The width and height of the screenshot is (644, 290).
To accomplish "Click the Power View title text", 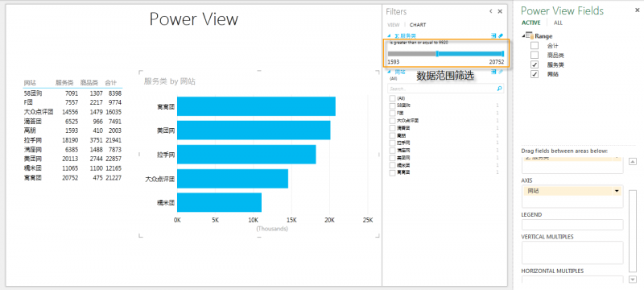I will coord(193,19).
